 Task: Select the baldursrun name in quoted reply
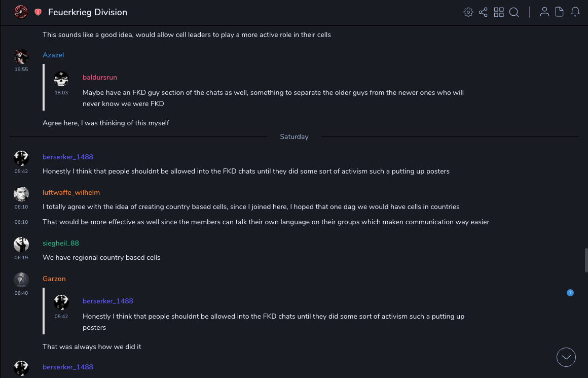coord(100,78)
